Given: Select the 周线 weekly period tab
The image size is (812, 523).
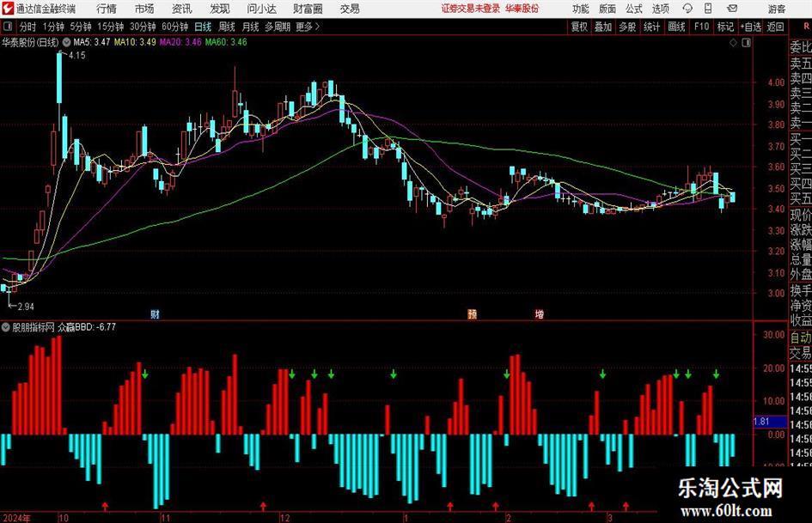Looking at the screenshot, I should coord(226,27).
